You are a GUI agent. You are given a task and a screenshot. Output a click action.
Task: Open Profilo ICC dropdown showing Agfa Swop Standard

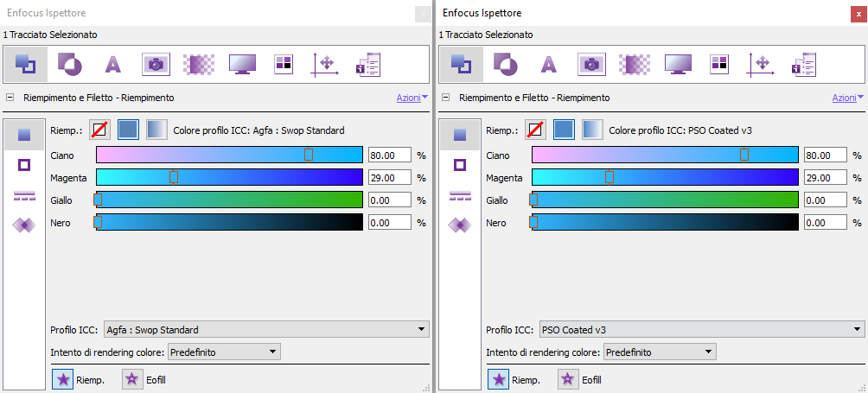(x=266, y=330)
